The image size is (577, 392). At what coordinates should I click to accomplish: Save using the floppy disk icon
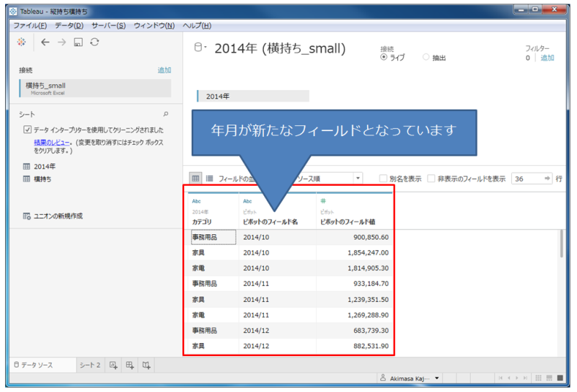[78, 43]
